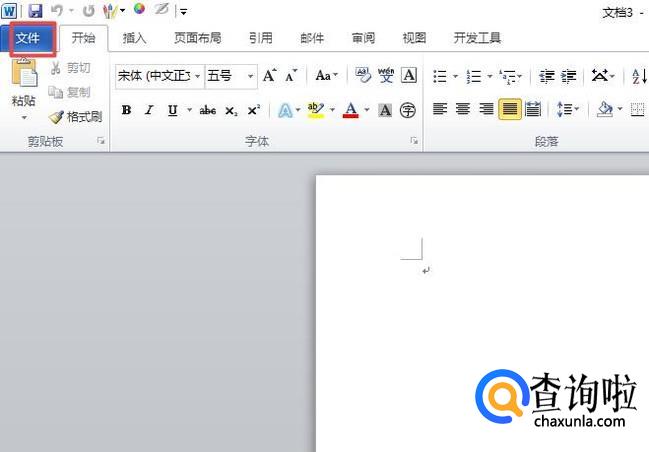Screen dimensions: 649x452
Task: Expand the 粘贴 options arrow
Action: (24, 118)
